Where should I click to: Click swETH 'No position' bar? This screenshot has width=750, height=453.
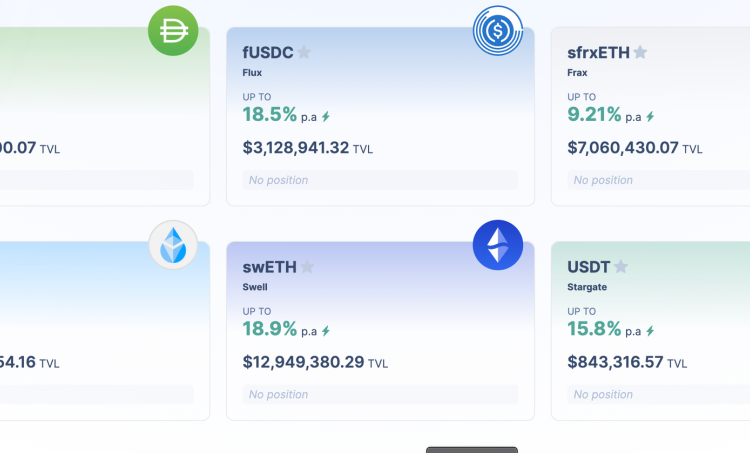click(x=380, y=394)
